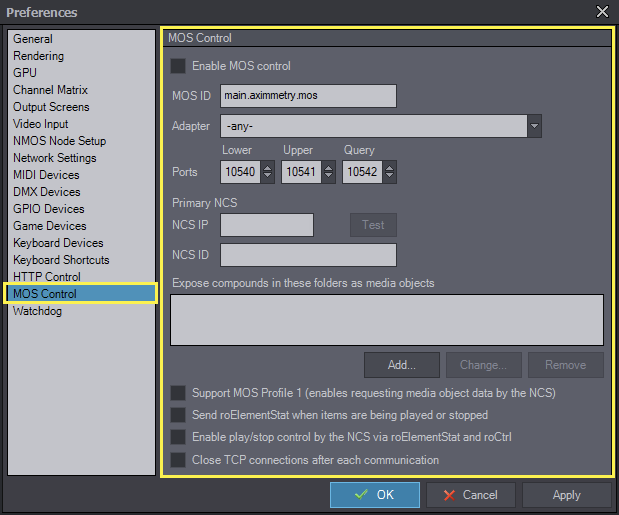
Task: Focus the NCS ID text box
Action: point(308,255)
